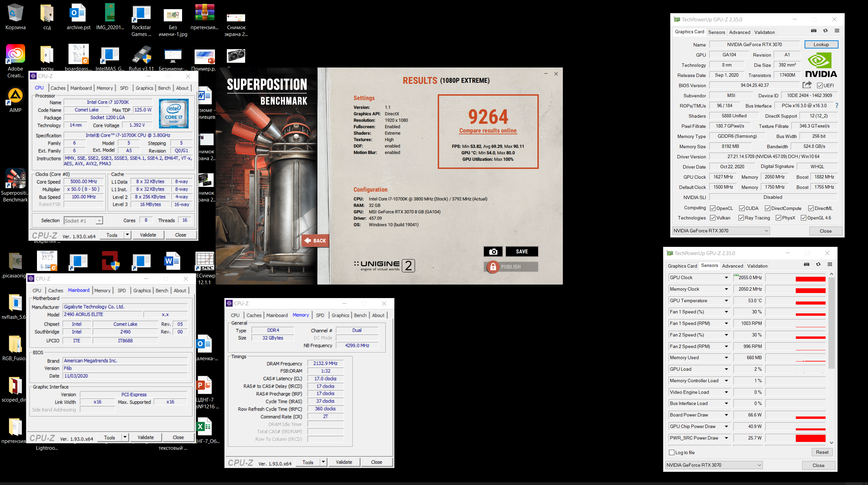This screenshot has width=868, height=485.
Task: Switch to the Bench tab in the CPU-Z CPU window
Action: (164, 88)
